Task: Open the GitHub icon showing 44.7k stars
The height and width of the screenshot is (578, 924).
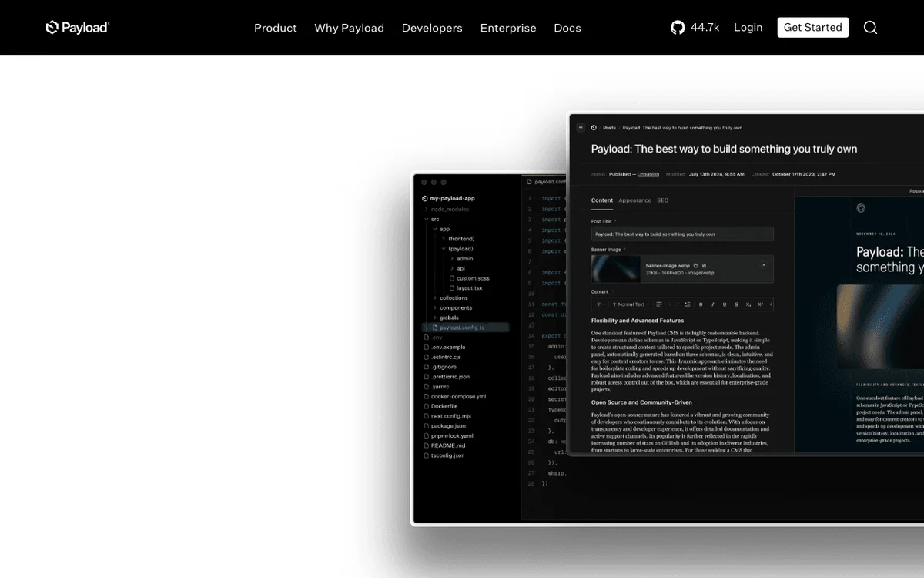Action: point(678,28)
